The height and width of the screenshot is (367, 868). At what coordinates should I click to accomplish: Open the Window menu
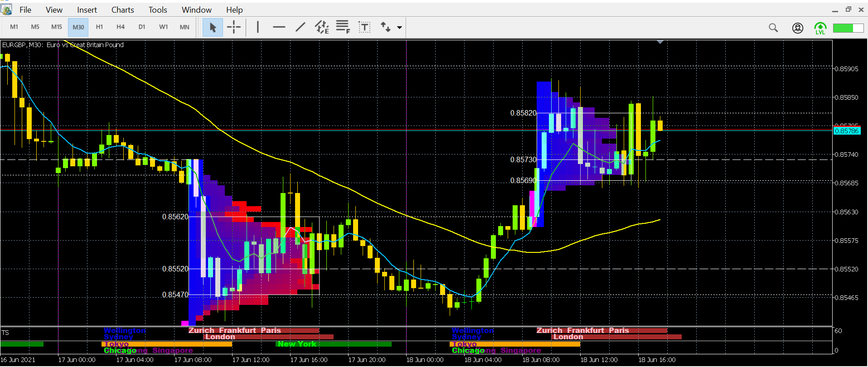(x=197, y=10)
